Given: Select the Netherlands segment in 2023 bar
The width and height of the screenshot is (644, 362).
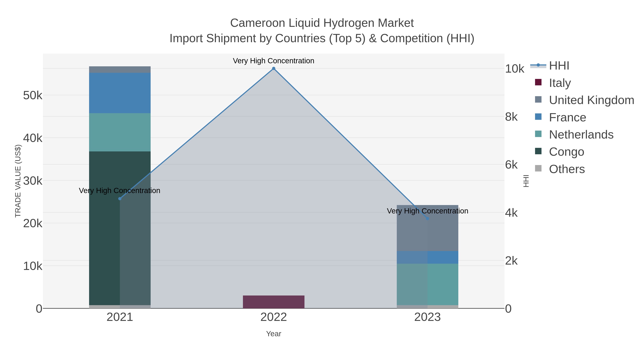Looking at the screenshot, I should point(428,284).
